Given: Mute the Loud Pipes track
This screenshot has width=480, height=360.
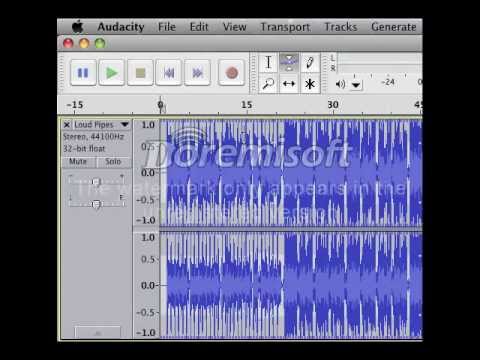Looking at the screenshot, I should [x=78, y=162].
